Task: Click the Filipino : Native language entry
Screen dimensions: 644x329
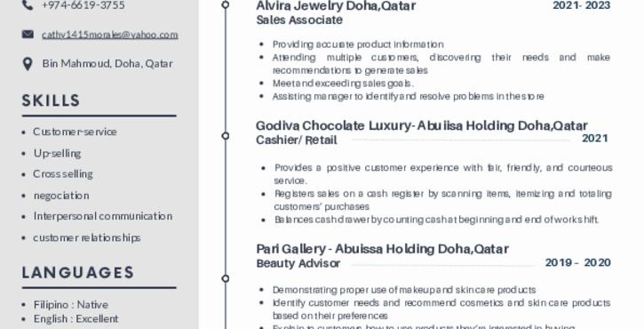Action: pyautogui.click(x=71, y=305)
